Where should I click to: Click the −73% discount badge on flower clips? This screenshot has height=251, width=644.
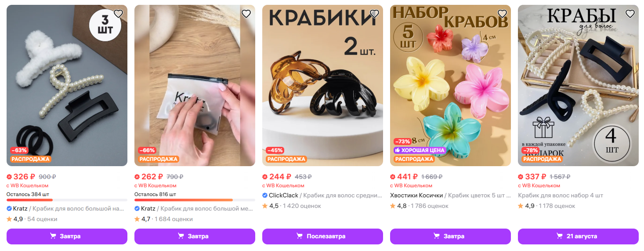[402, 142]
